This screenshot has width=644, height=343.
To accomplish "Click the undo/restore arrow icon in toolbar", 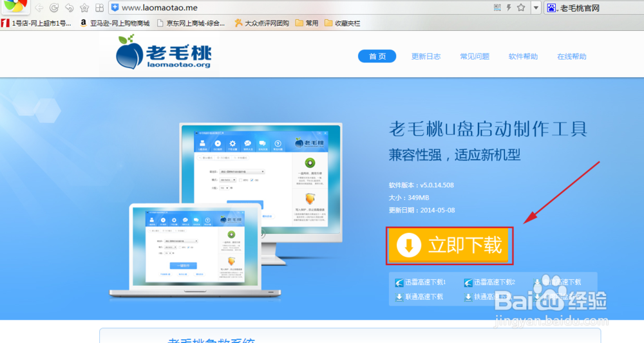I will (69, 8).
